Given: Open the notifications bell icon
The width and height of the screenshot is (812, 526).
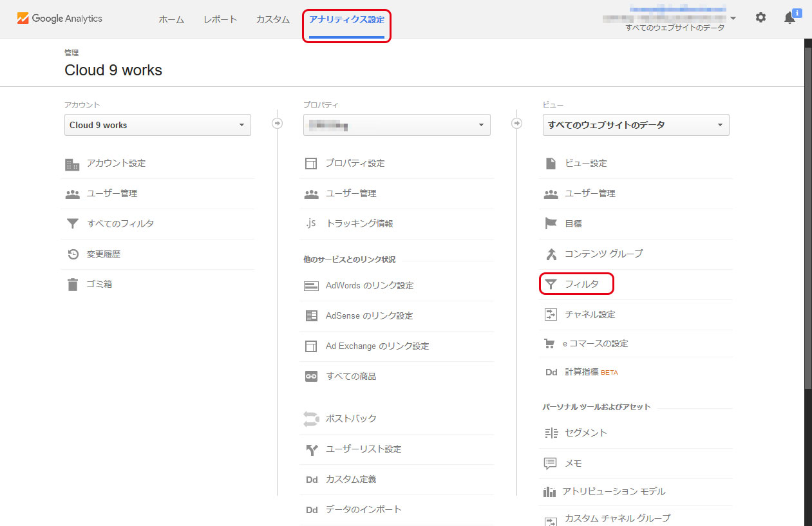Looking at the screenshot, I should 789,18.
